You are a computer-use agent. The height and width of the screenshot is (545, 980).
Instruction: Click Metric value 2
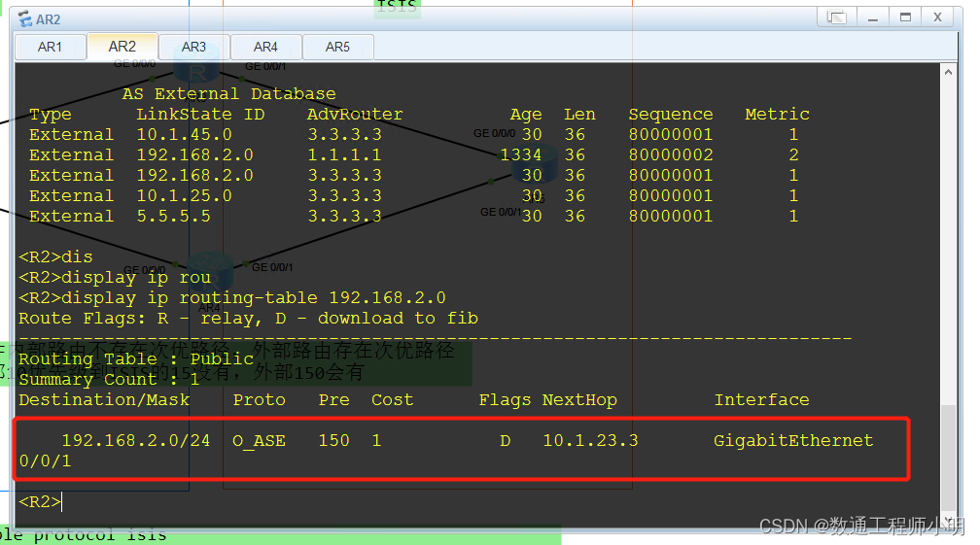(x=793, y=154)
